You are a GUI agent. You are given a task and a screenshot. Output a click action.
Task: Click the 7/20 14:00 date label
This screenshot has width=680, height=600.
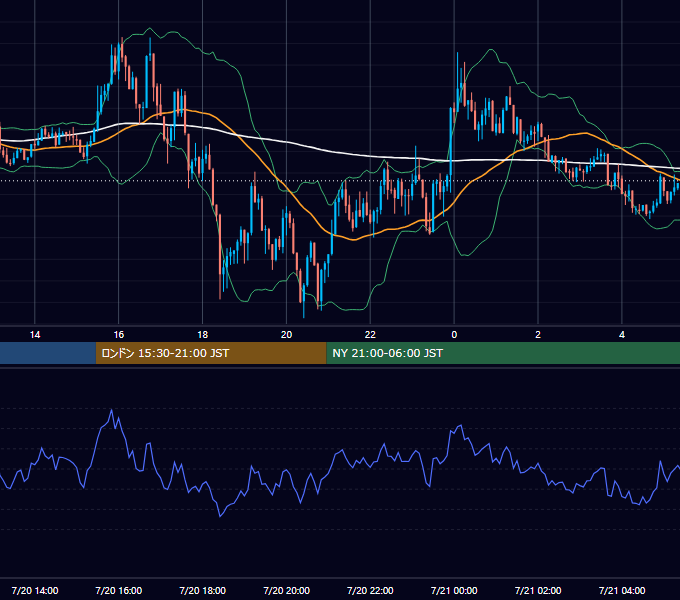(x=35, y=590)
